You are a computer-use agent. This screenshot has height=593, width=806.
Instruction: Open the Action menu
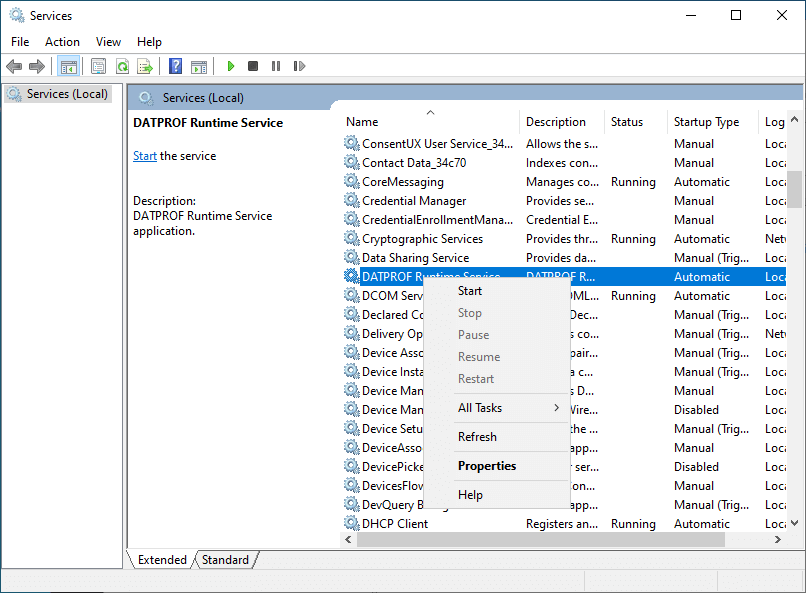click(62, 41)
